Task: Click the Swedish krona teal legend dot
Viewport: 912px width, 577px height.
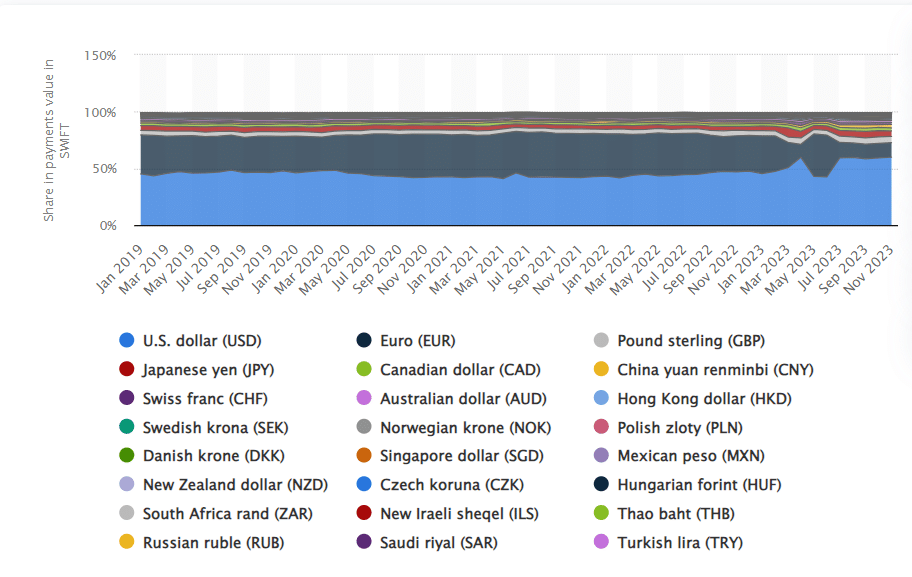Action: coord(127,428)
